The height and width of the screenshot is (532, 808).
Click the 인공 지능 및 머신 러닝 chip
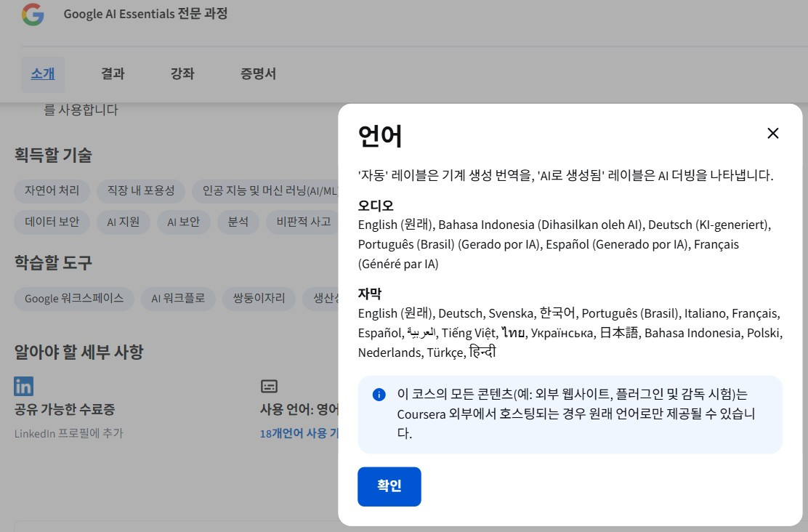tap(265, 190)
